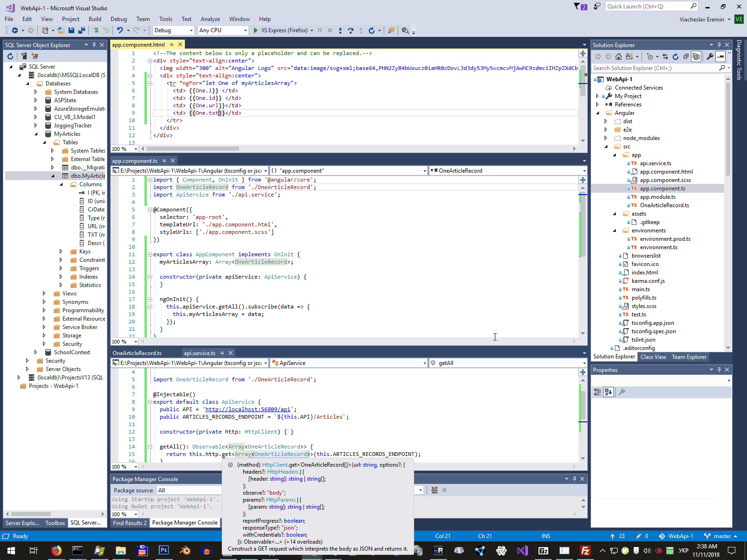Click the Save All toolbar icon
This screenshot has width=747, height=560.
(81, 30)
